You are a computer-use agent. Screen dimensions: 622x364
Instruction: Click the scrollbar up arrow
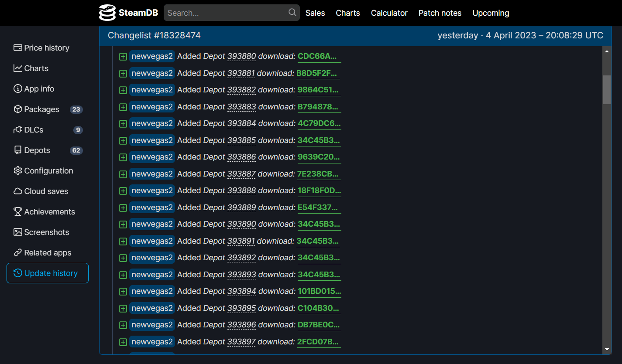click(607, 51)
